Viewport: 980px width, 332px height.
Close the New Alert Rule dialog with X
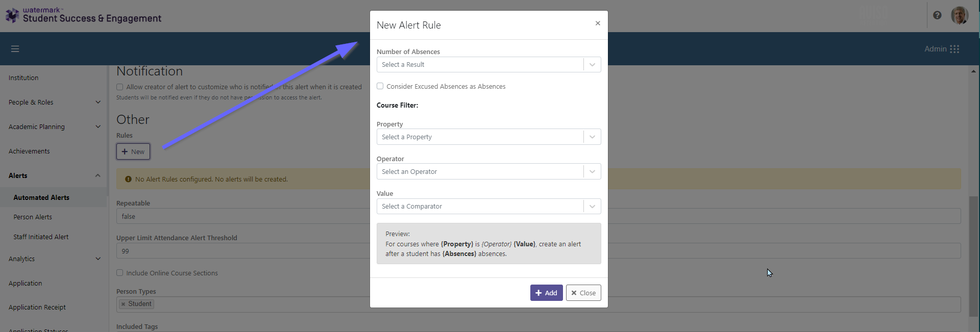[x=598, y=23]
